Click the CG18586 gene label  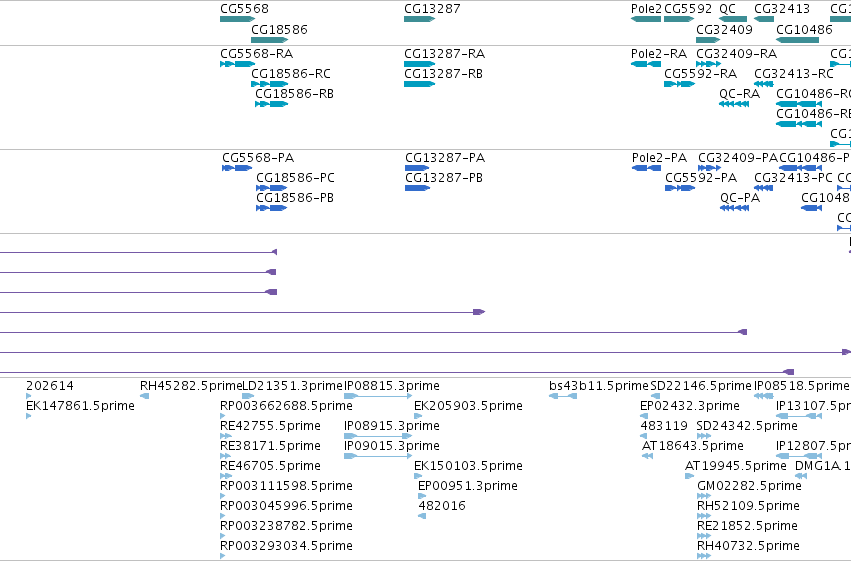pos(279,29)
